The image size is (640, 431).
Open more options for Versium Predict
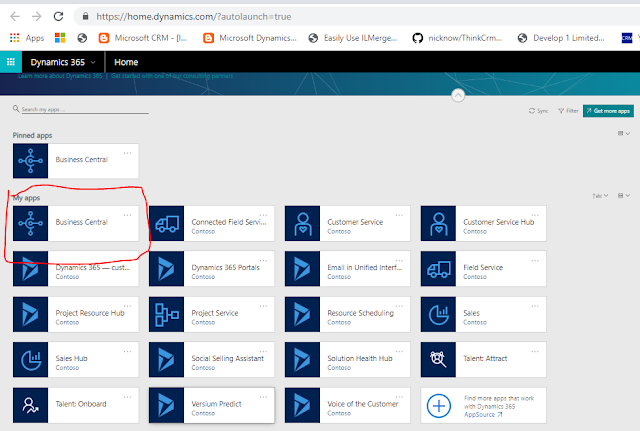click(x=263, y=397)
